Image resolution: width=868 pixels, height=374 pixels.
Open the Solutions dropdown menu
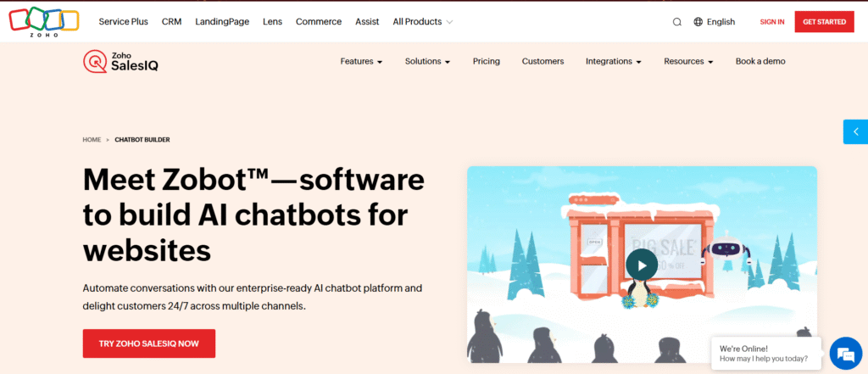click(x=427, y=61)
